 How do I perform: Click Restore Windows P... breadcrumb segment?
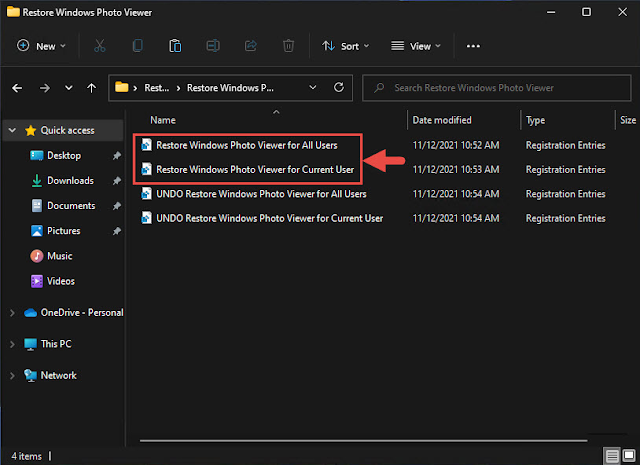(x=230, y=88)
